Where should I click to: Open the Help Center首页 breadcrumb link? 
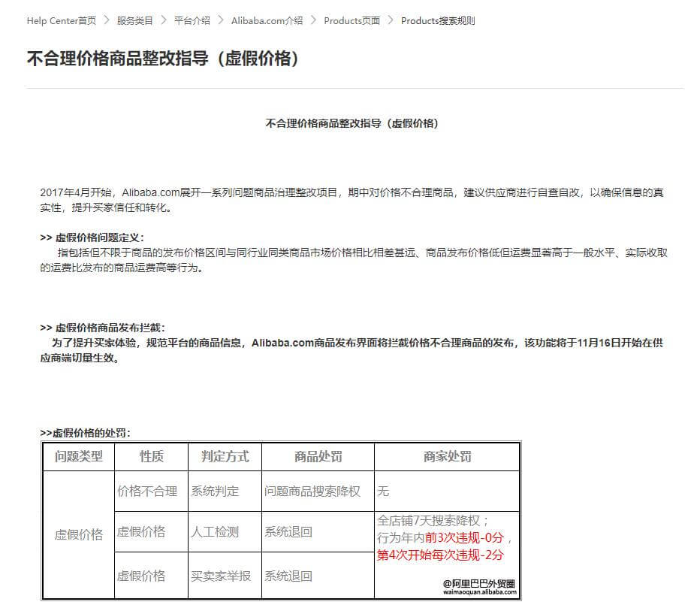[x=62, y=21]
